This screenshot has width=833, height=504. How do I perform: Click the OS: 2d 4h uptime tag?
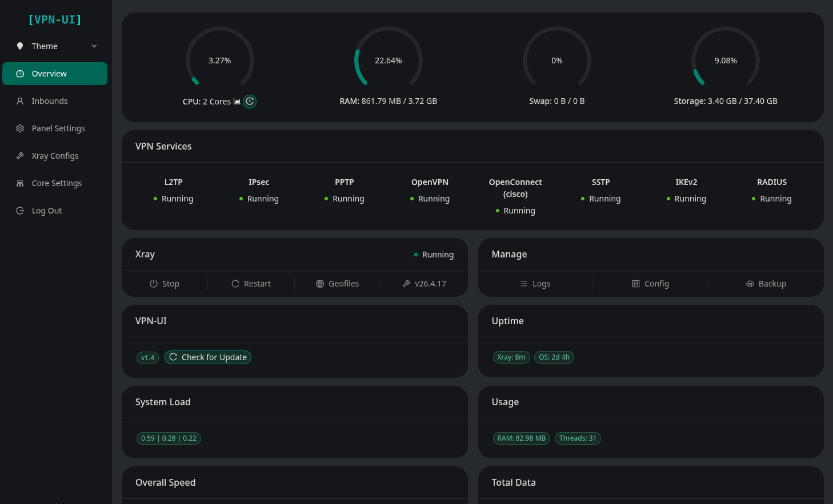point(554,357)
